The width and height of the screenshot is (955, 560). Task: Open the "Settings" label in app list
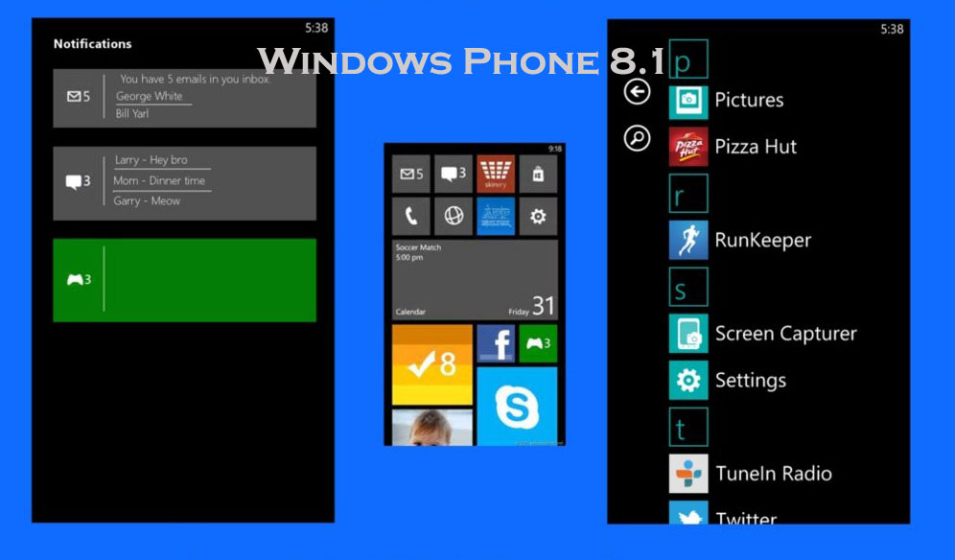pyautogui.click(x=751, y=381)
